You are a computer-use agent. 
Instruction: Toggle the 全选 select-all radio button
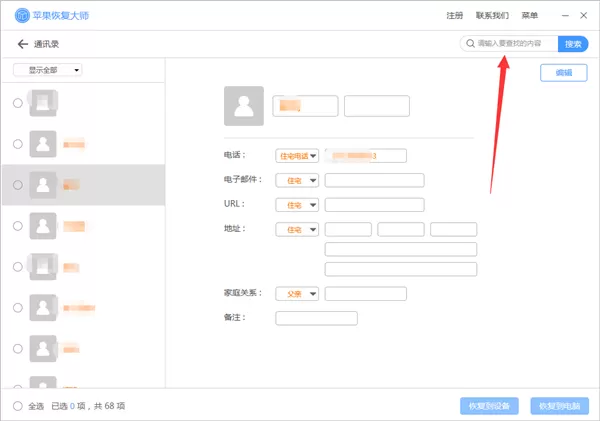click(x=18, y=406)
